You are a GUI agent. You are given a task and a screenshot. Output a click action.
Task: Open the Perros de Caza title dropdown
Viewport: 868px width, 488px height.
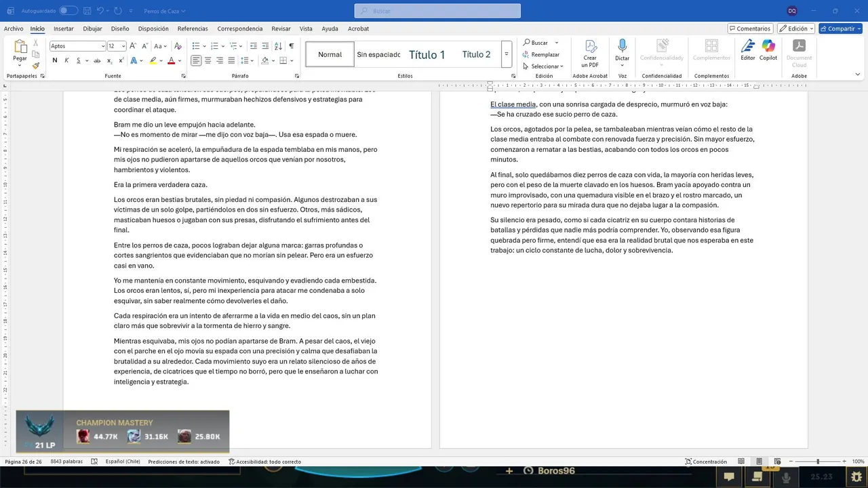[x=165, y=11]
